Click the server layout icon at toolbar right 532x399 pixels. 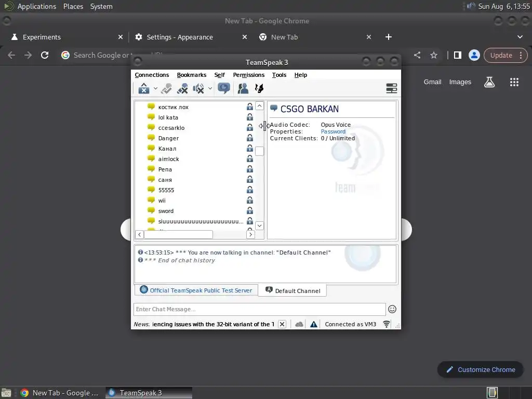pyautogui.click(x=392, y=88)
